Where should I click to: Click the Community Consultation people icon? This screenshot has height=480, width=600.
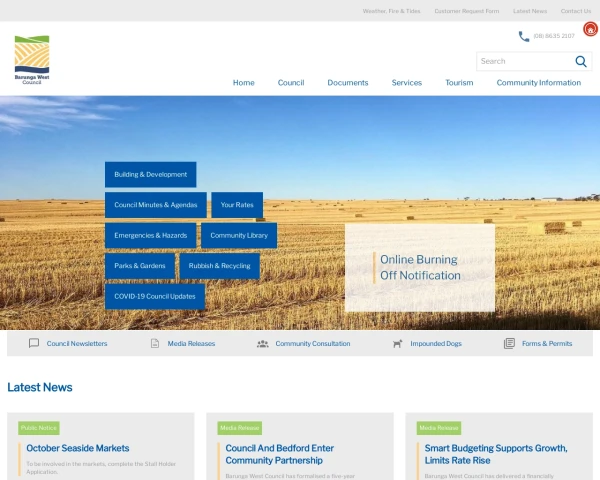262,344
